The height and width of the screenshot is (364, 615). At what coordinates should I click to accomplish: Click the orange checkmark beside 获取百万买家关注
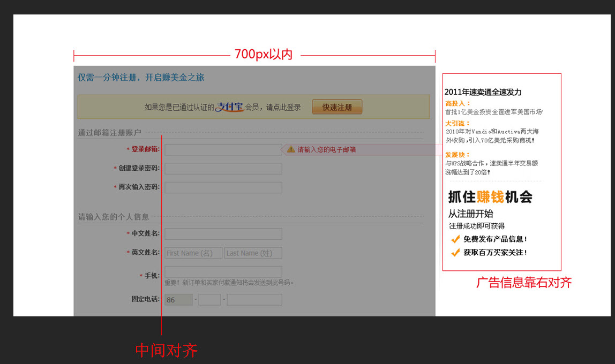pyautogui.click(x=456, y=253)
